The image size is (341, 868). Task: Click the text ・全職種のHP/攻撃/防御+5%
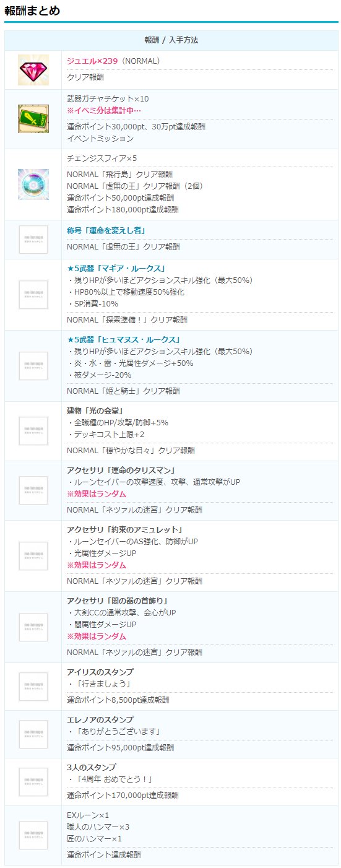click(118, 423)
